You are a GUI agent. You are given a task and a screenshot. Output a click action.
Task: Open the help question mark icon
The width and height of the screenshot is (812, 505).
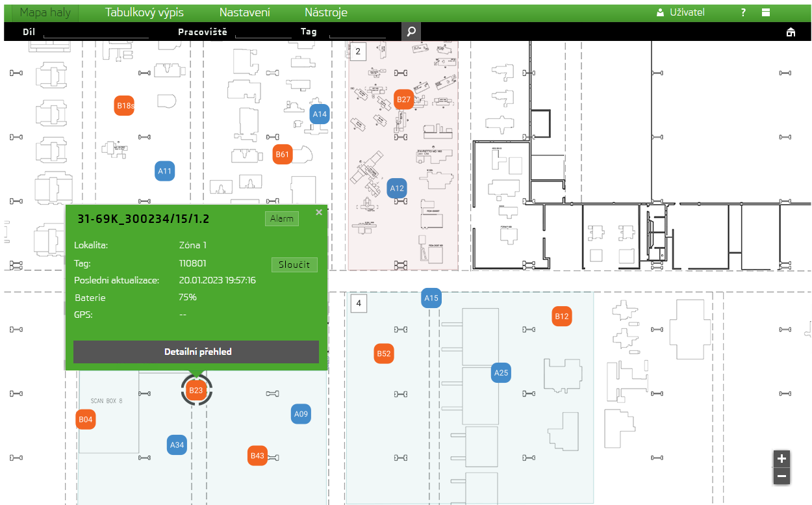(743, 12)
